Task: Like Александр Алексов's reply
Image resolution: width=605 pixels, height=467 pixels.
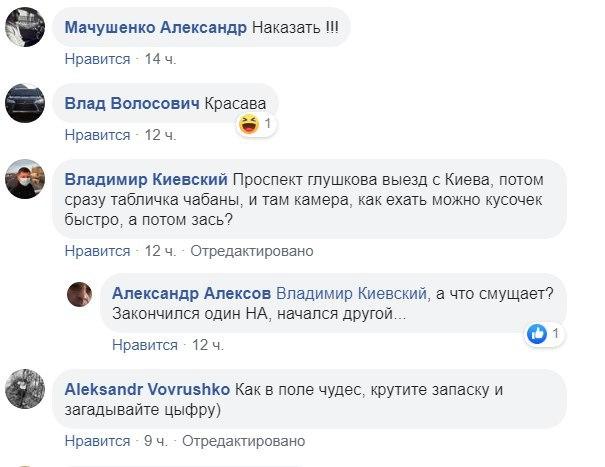Action: click(x=145, y=345)
